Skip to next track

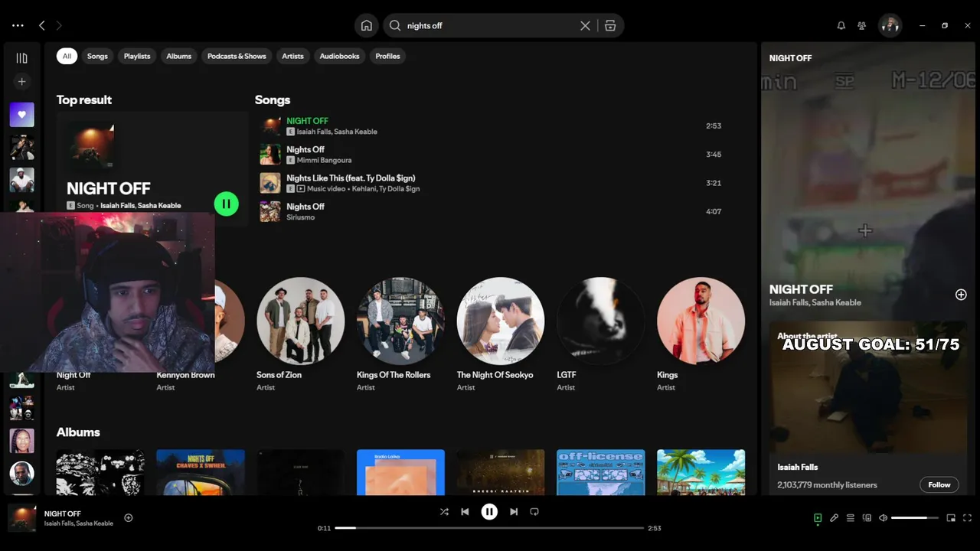tap(514, 511)
